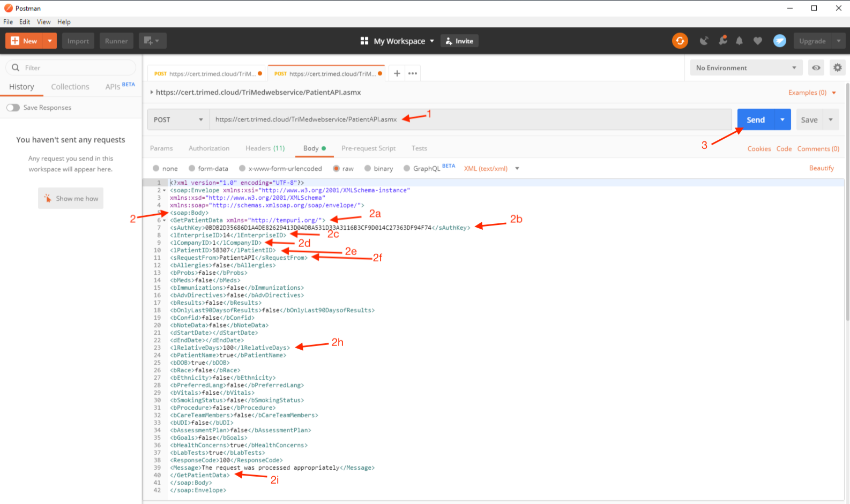Click the Save button
This screenshot has height=504, width=850.
coord(809,119)
